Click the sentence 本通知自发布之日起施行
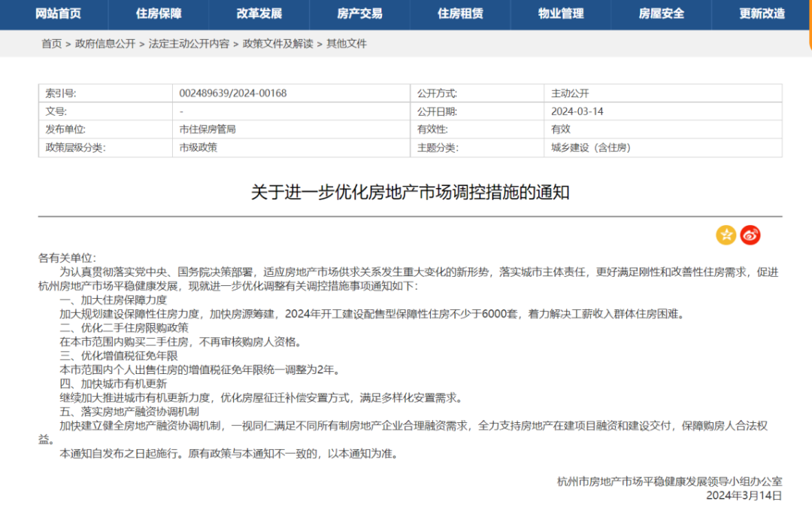The width and height of the screenshot is (812, 511). (121, 454)
